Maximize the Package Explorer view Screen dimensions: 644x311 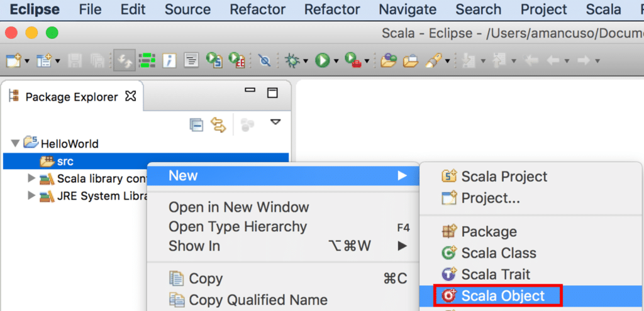click(272, 93)
